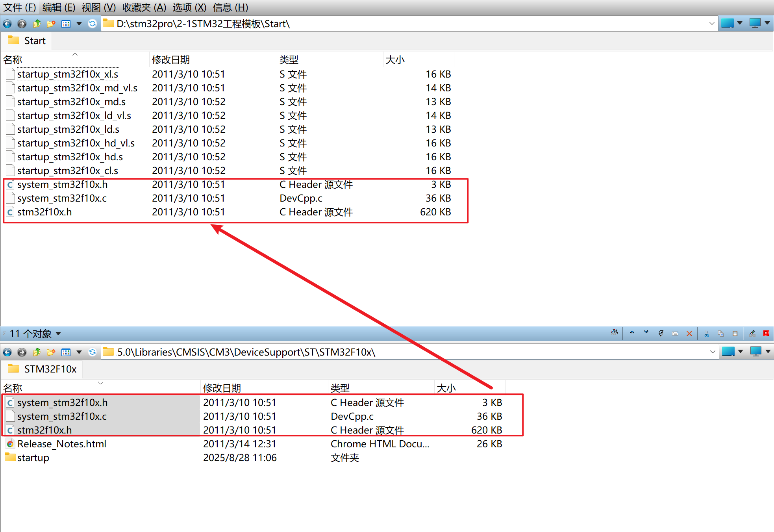The width and height of the screenshot is (774, 532).
Task: Expand view mode arrow in bottom pane
Action: 79,352
